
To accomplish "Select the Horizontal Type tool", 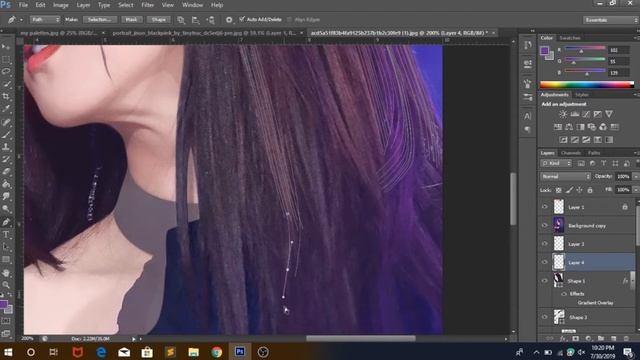I will coord(6,234).
